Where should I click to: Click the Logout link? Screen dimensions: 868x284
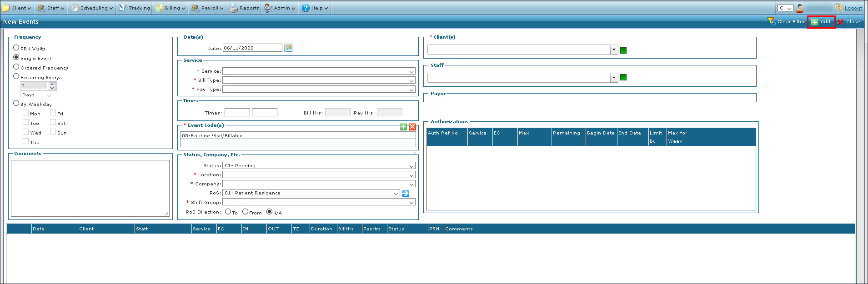click(853, 8)
